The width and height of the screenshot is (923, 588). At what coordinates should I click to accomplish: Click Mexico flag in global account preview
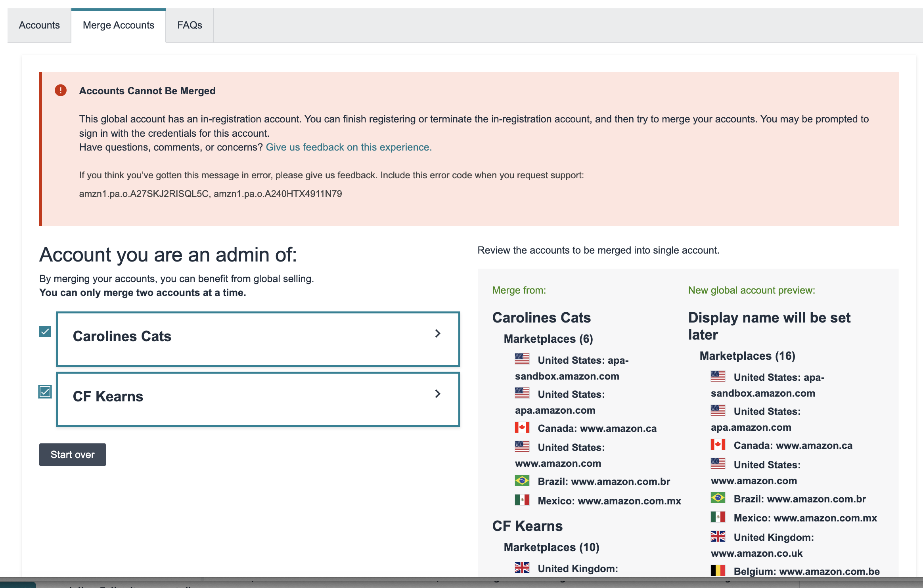tap(718, 517)
